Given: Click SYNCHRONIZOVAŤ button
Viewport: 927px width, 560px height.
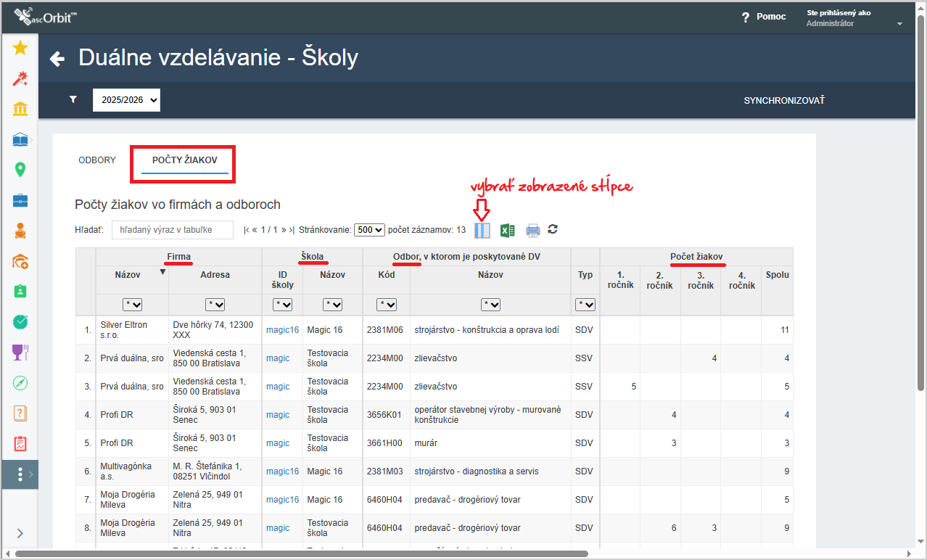Looking at the screenshot, I should pos(784,101).
